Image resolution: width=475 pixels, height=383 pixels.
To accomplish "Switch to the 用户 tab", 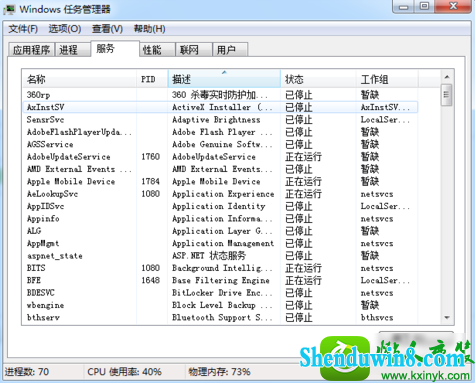I will [230, 50].
